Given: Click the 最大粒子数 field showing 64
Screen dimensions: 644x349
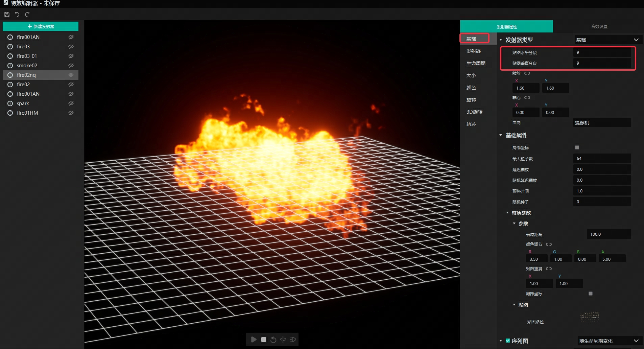Looking at the screenshot, I should pos(602,158).
